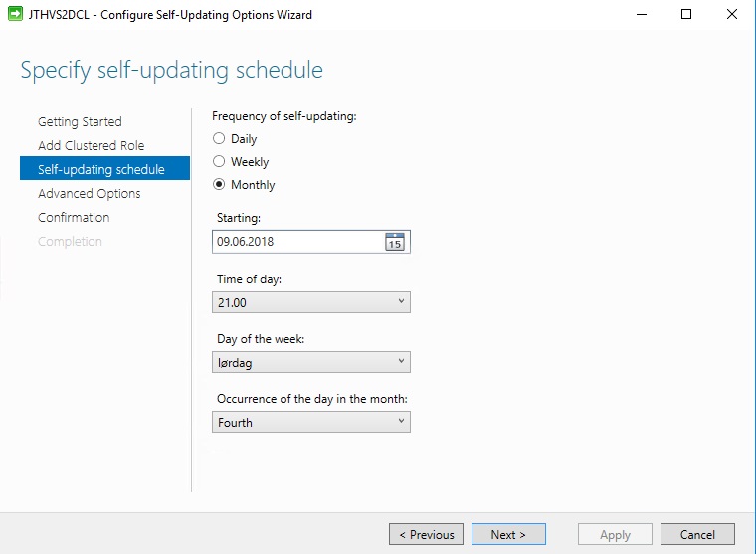Jump to the Confirmation step
The width and height of the screenshot is (756, 554).
pos(74,217)
